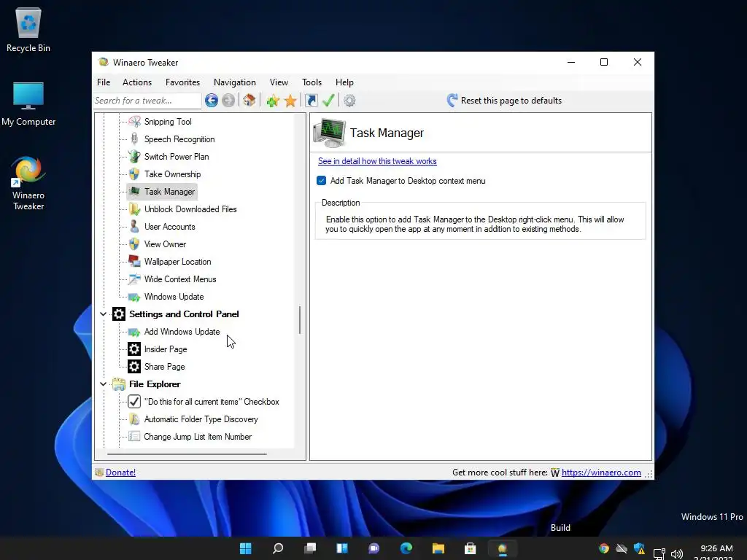The width and height of the screenshot is (747, 560).
Task: Click the taskbar search magnifier
Action: coord(278,548)
